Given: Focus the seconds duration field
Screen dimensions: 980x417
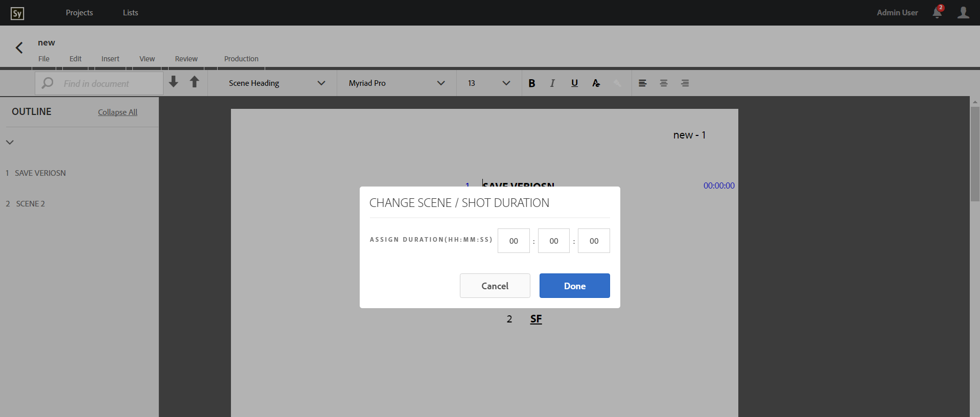Looking at the screenshot, I should pyautogui.click(x=594, y=241).
